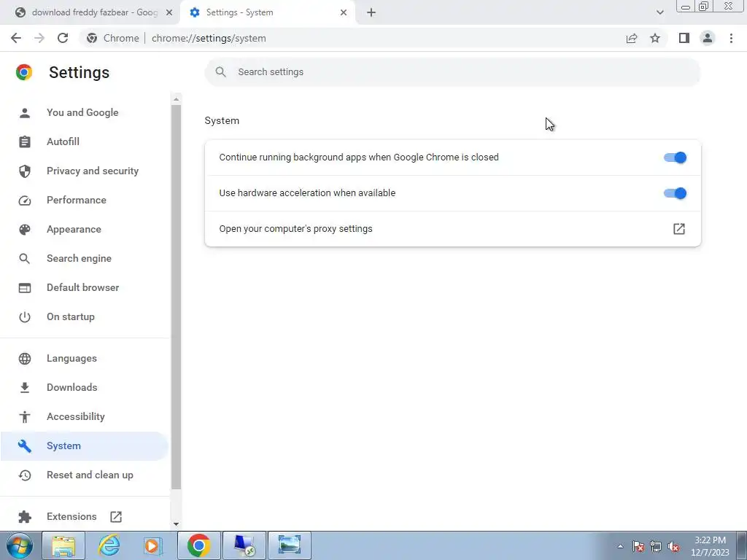
Task: Open You and Google settings
Action: [82, 112]
